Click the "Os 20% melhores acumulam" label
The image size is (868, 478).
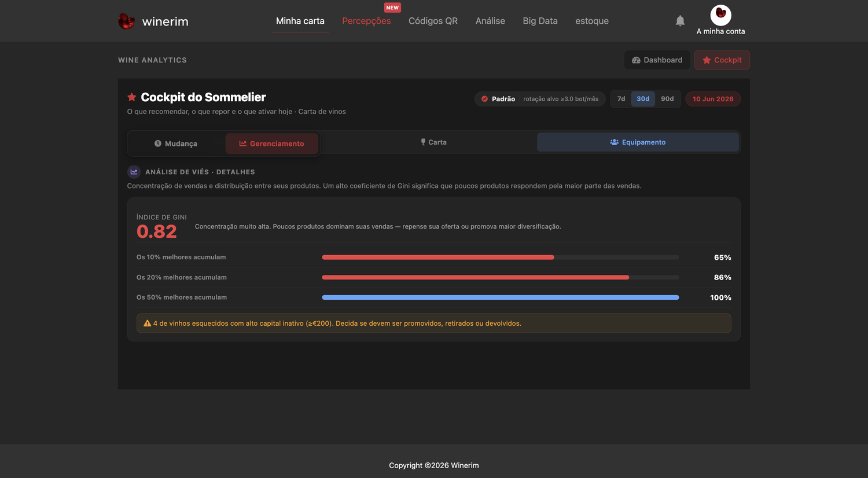(x=182, y=277)
